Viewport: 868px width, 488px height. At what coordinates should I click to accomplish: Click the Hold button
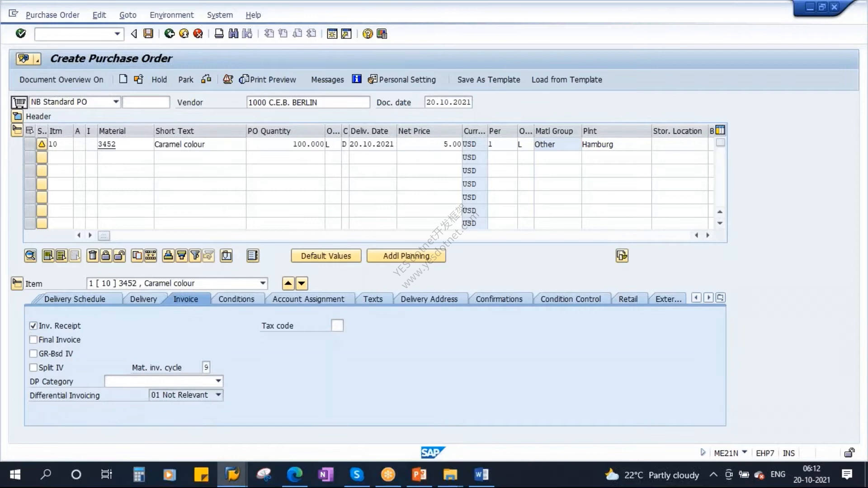tap(159, 80)
